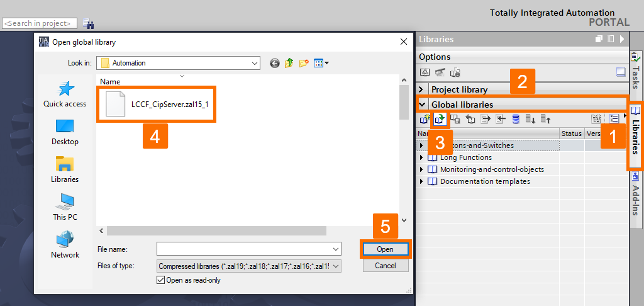Viewport: 644px width, 306px height.
Task: Click the details list view icon in Global libraries
Action: pyautogui.click(x=614, y=119)
